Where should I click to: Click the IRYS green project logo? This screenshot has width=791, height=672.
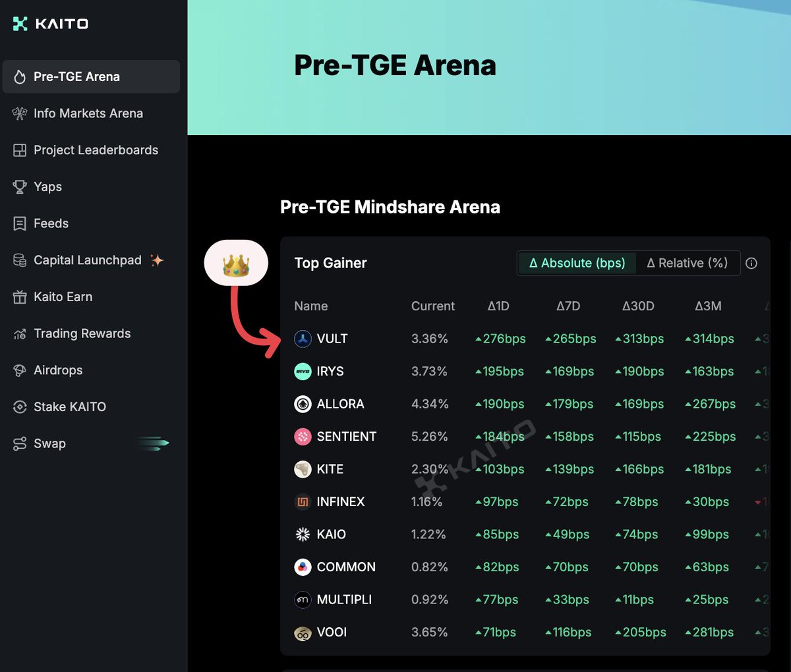(x=303, y=372)
